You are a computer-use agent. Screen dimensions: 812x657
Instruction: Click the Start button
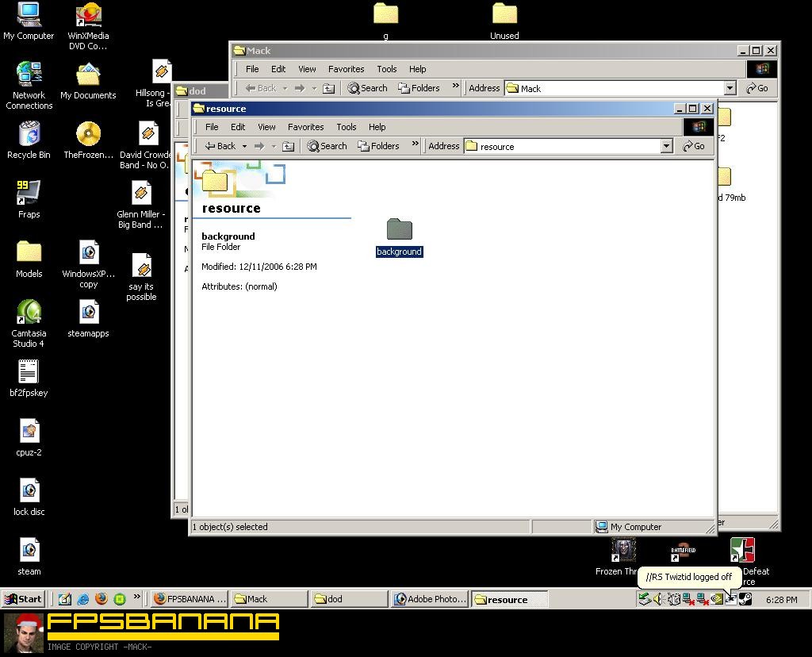(x=23, y=599)
